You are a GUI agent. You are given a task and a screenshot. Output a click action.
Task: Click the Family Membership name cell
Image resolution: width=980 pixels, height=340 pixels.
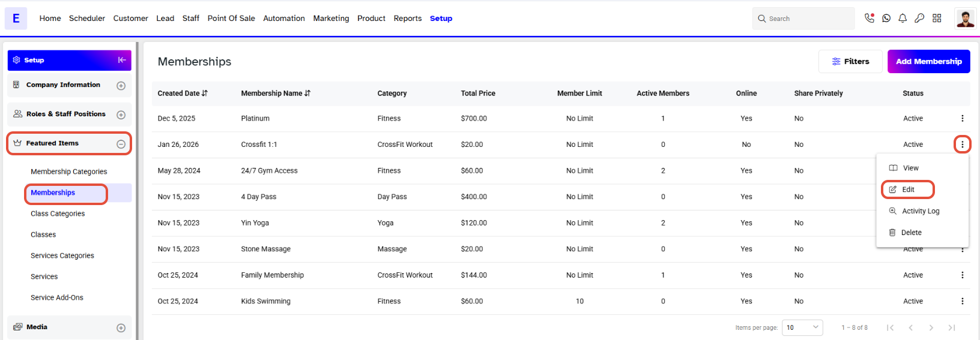pyautogui.click(x=273, y=275)
